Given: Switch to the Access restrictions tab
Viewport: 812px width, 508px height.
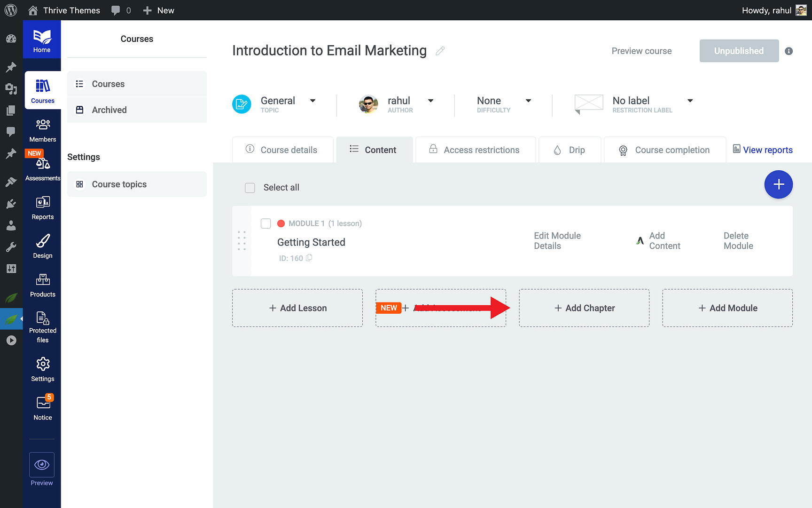Looking at the screenshot, I should 475,150.
